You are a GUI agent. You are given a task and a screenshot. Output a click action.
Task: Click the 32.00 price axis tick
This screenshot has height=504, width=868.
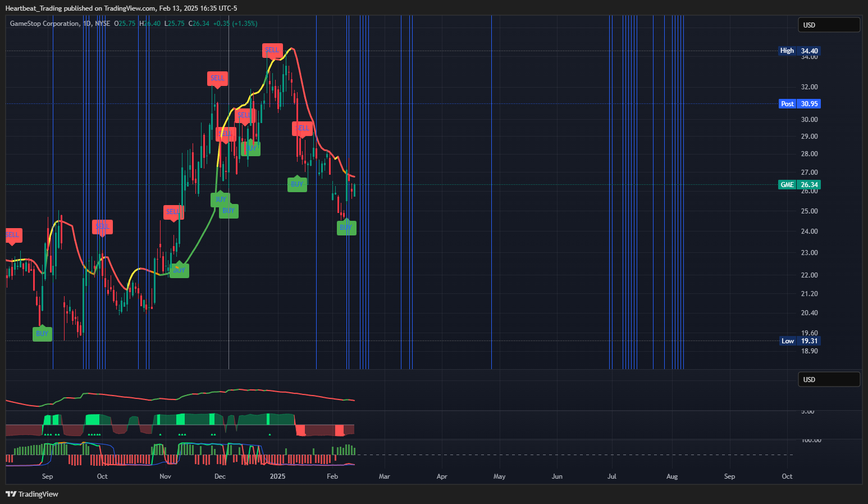coord(809,87)
